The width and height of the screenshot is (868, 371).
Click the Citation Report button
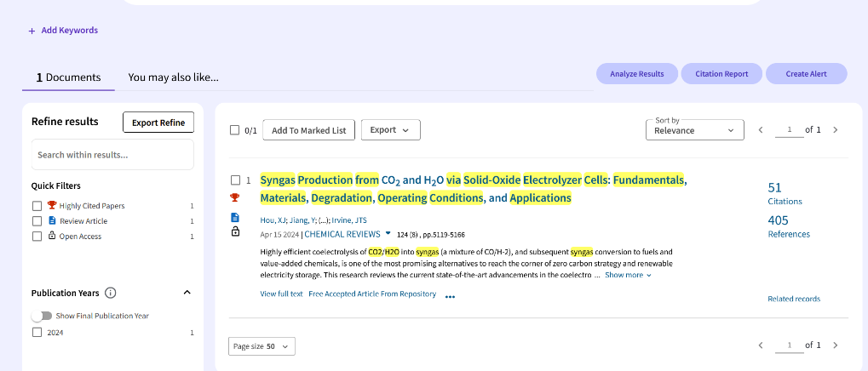721,74
